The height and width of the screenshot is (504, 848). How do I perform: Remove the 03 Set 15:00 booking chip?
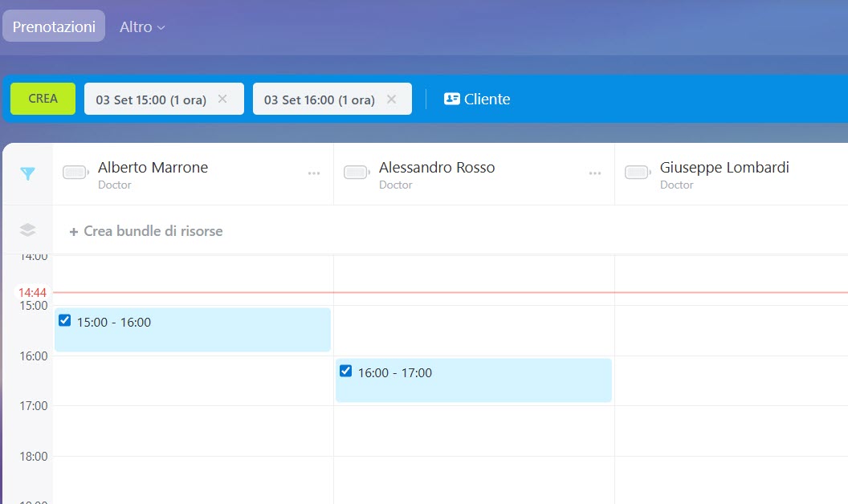point(222,100)
